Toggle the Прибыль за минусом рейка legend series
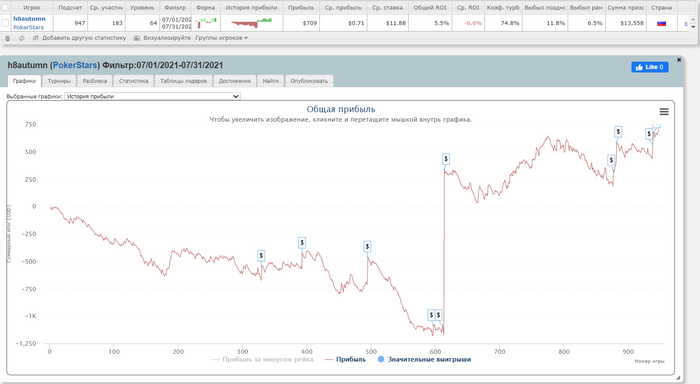 (x=262, y=359)
